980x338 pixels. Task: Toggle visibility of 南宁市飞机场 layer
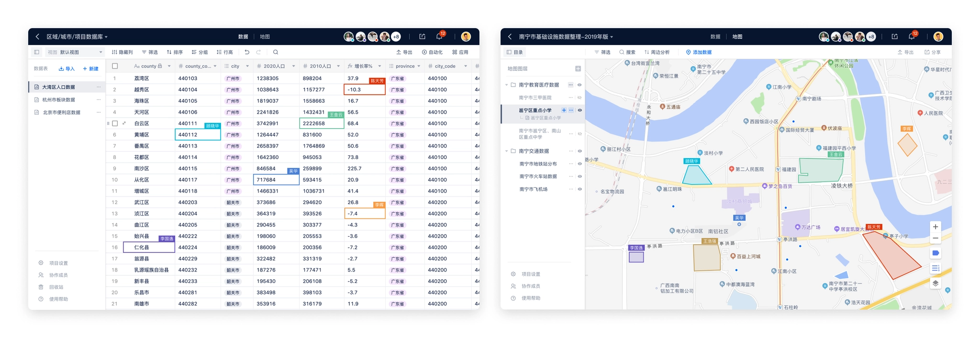[579, 189]
